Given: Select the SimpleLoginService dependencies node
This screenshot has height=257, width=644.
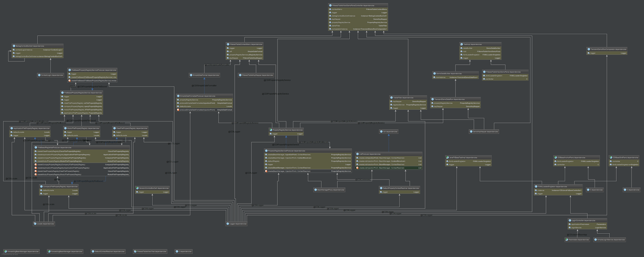Looking at the screenshot, I should (609, 240).
